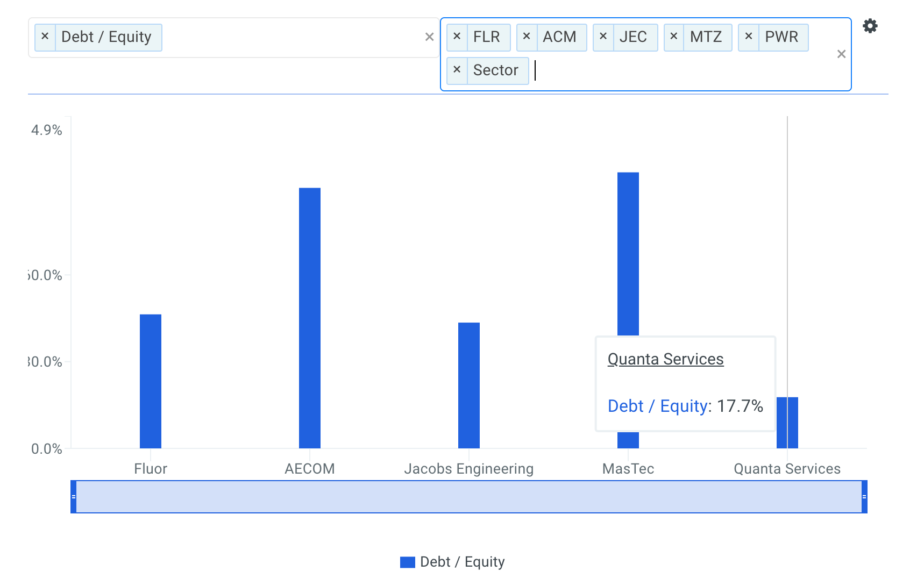Click the Jacobs Engineering bar
This screenshot has width=924, height=586.
click(469, 385)
